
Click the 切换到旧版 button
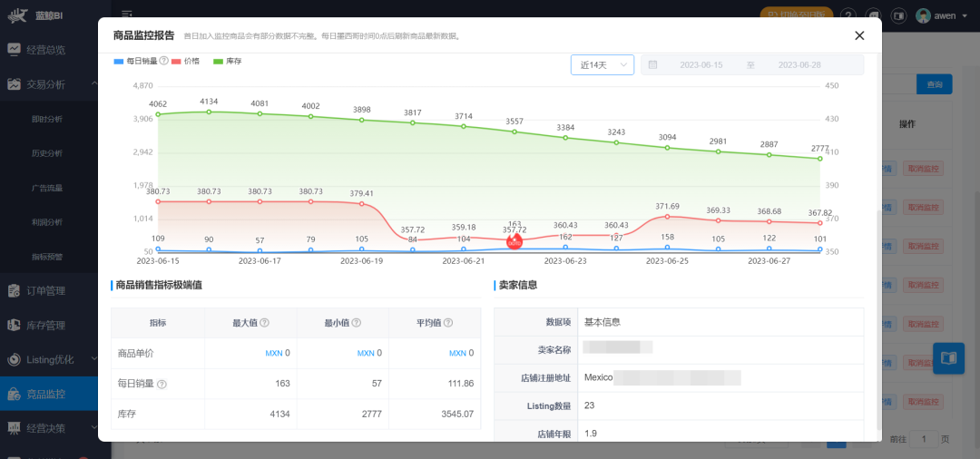[797, 15]
